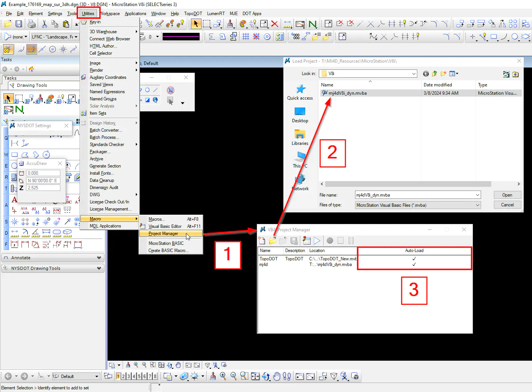The width and height of the screenshot is (532, 392).
Task: Open the (none) template dropdown arrow
Action: [26, 37]
